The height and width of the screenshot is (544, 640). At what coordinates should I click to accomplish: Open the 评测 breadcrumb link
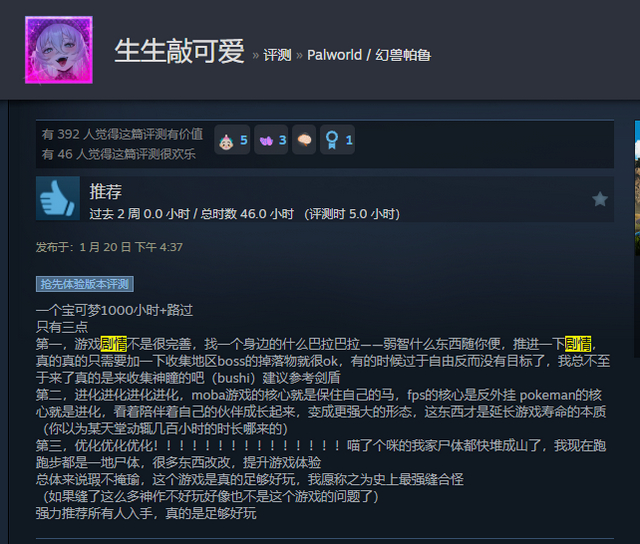pos(277,55)
